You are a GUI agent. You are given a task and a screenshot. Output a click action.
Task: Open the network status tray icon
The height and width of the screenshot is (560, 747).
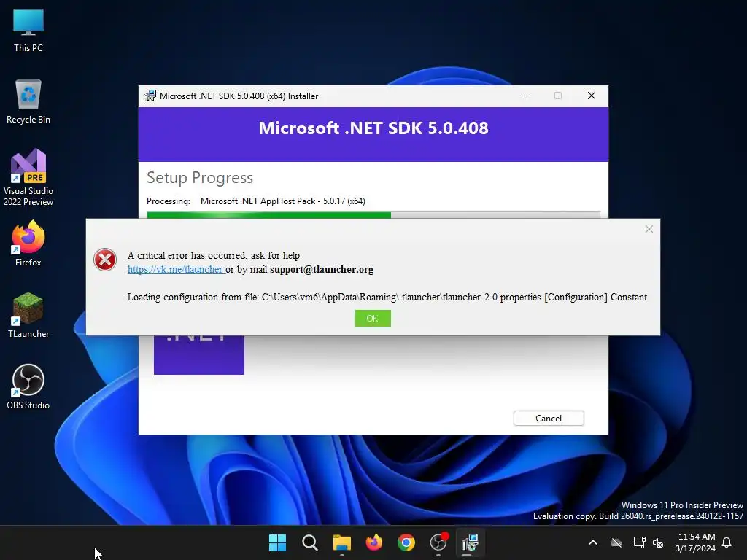tap(639, 542)
